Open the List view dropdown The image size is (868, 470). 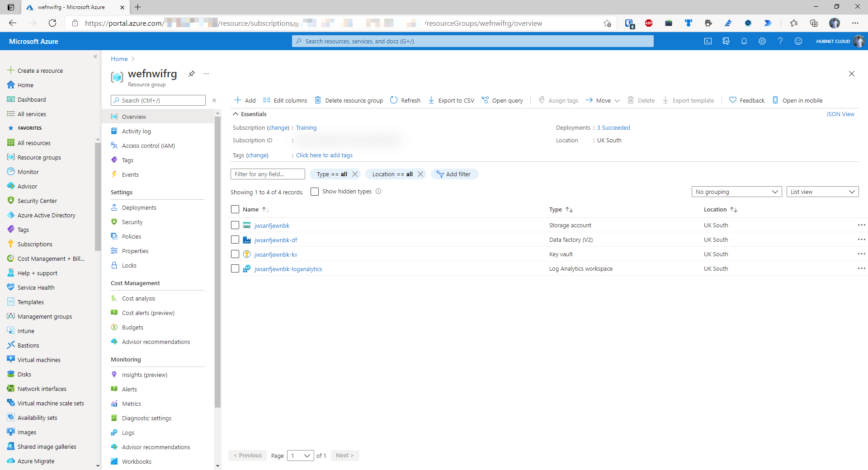click(x=822, y=192)
